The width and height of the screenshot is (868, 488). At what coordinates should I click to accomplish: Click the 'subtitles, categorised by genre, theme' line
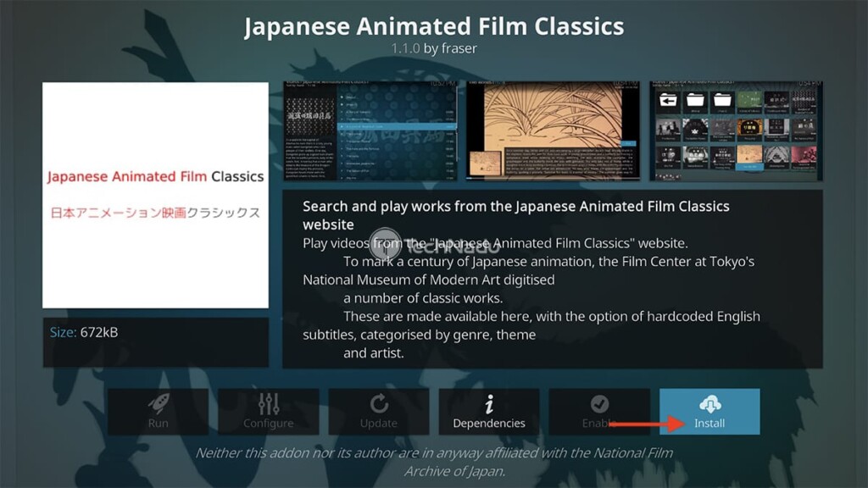pyautogui.click(x=419, y=335)
